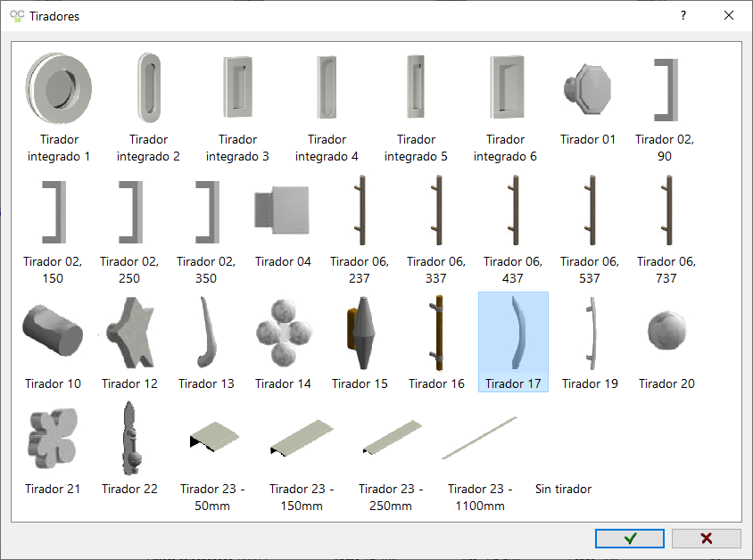Choose the wooden Tirador 16 bar handle
Screen dimensions: 753x560
tap(436, 342)
